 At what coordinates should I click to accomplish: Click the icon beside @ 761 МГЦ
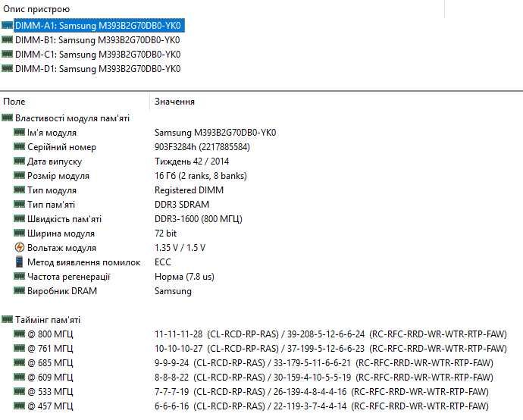[x=20, y=348]
